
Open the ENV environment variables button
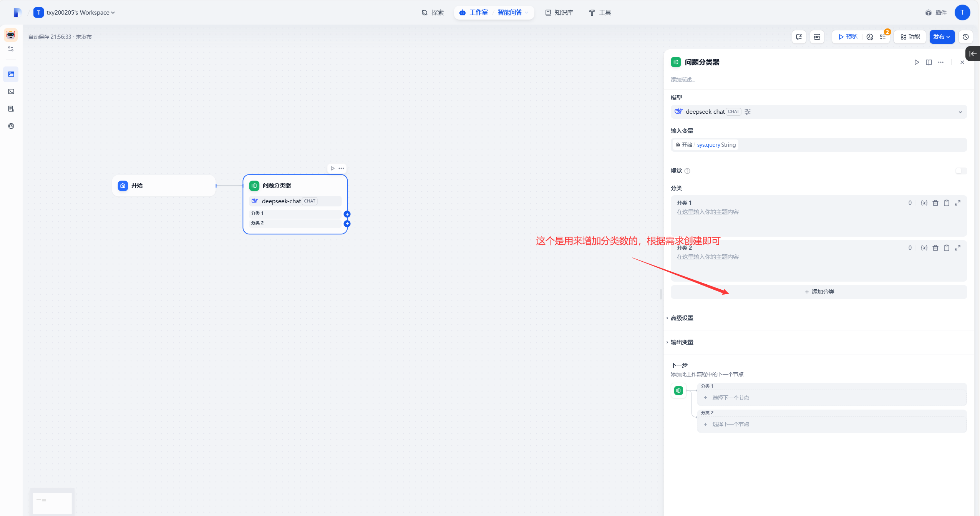817,37
